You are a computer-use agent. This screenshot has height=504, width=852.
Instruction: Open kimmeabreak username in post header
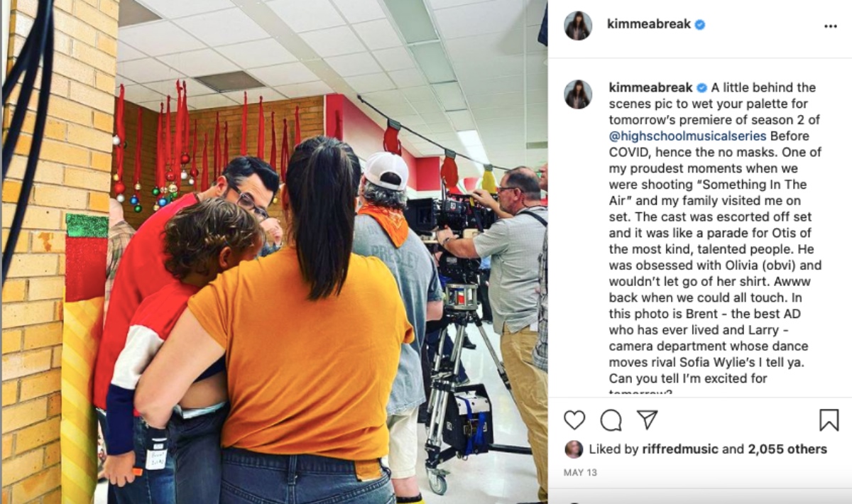coord(650,25)
